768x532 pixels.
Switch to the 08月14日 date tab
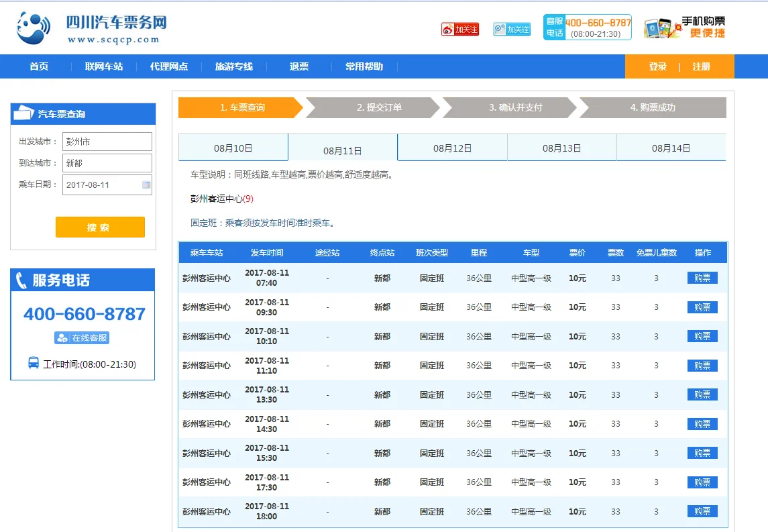(671, 148)
